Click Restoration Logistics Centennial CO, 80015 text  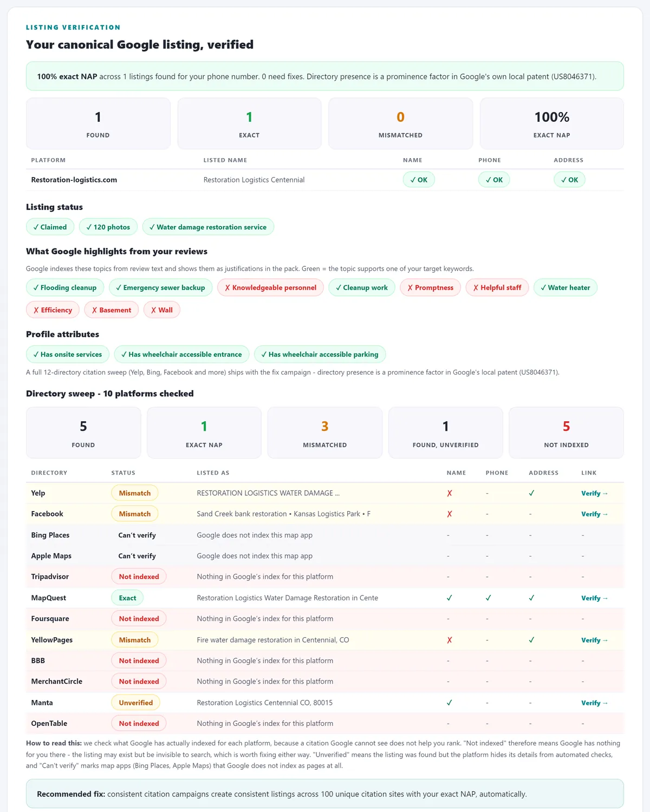click(265, 703)
